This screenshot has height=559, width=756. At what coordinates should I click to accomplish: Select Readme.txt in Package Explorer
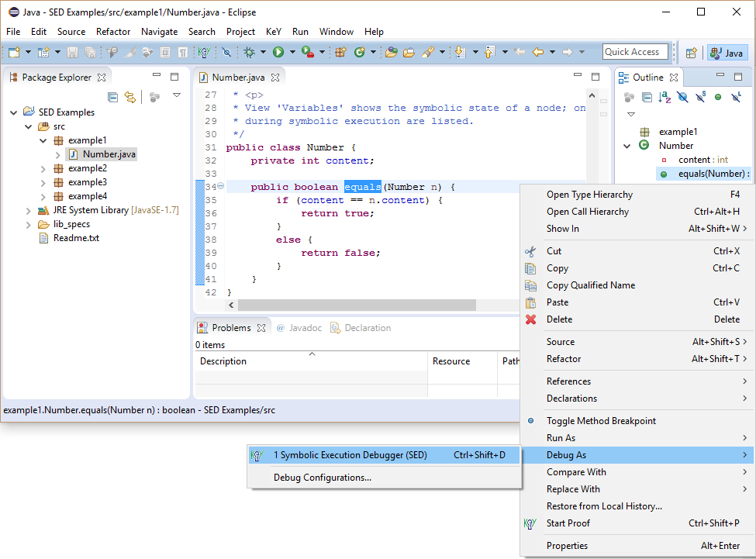(76, 239)
